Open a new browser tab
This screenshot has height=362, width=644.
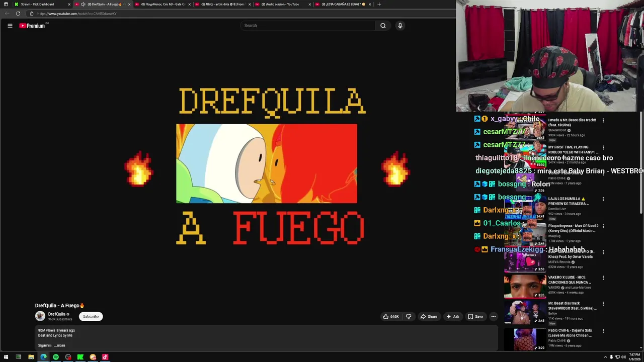379,4
